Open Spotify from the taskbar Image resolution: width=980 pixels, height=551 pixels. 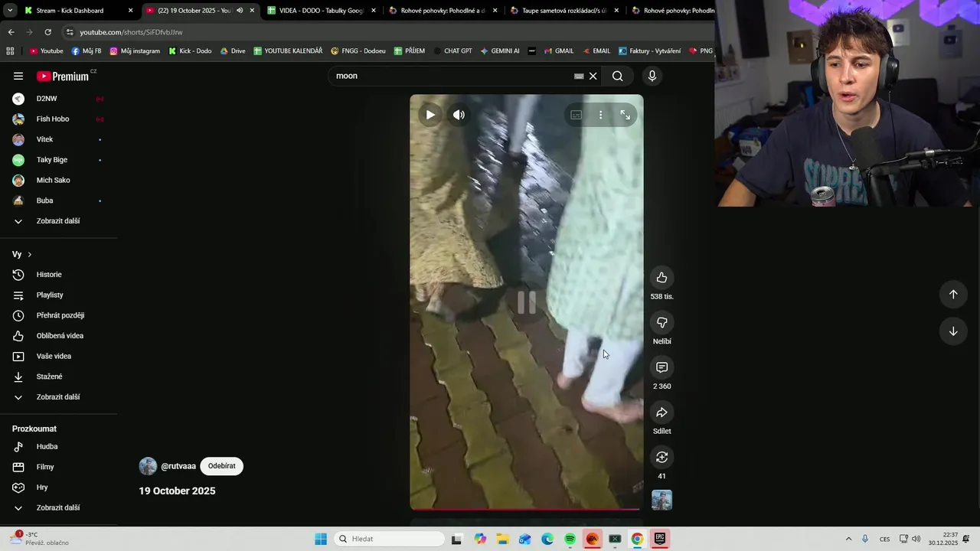click(570, 539)
